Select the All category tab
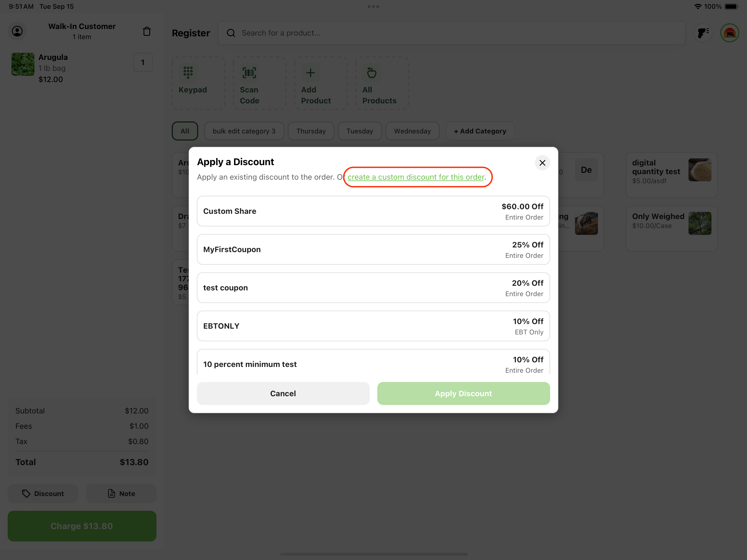The height and width of the screenshot is (560, 747). coord(185,131)
